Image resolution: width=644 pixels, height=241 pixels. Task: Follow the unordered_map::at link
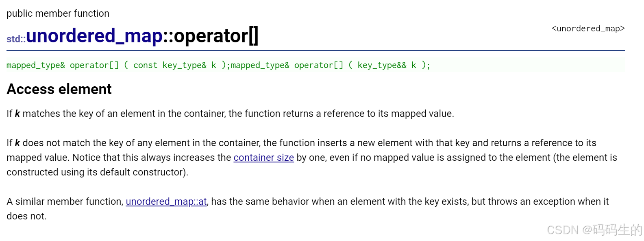(x=166, y=202)
